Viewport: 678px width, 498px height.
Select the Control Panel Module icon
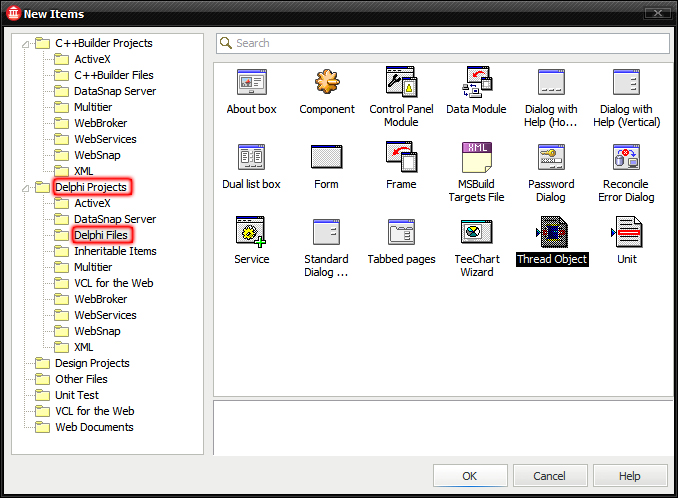pos(401,81)
